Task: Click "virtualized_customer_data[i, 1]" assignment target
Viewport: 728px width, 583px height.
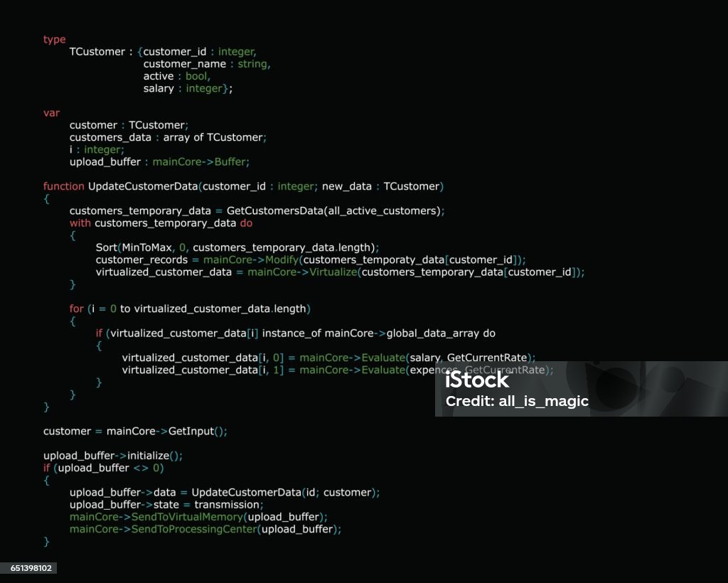Action: 203,370
